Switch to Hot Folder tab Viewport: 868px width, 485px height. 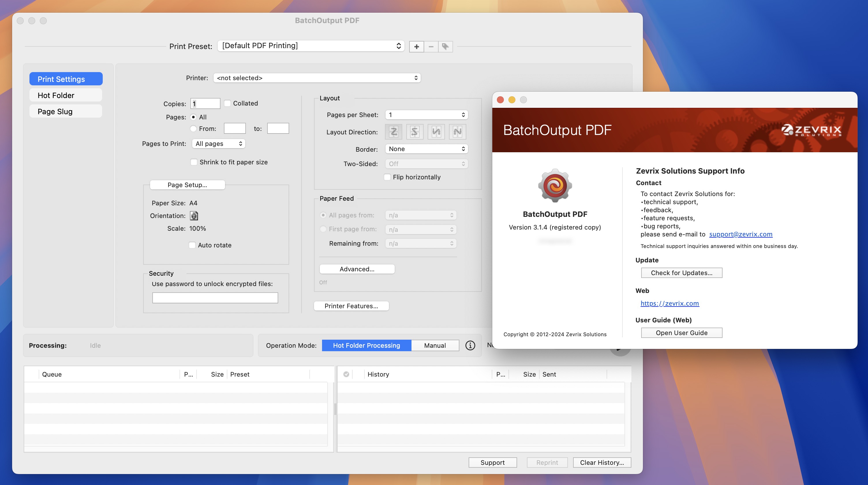65,95
